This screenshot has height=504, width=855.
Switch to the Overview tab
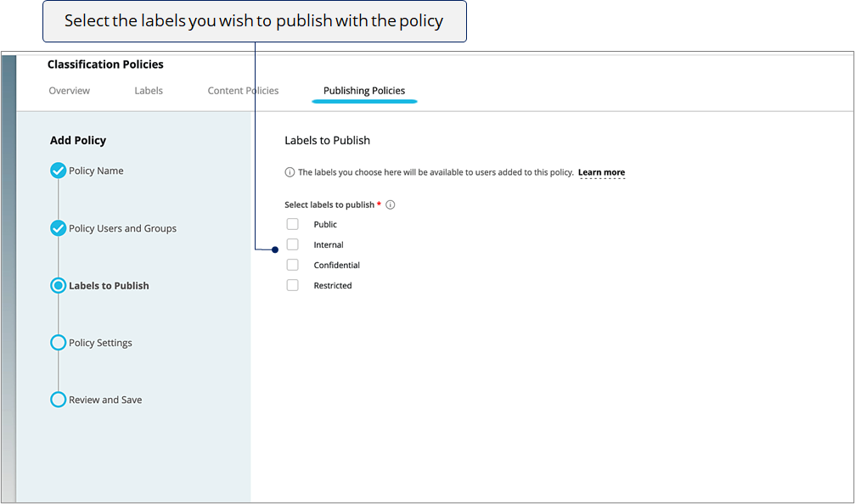click(70, 91)
